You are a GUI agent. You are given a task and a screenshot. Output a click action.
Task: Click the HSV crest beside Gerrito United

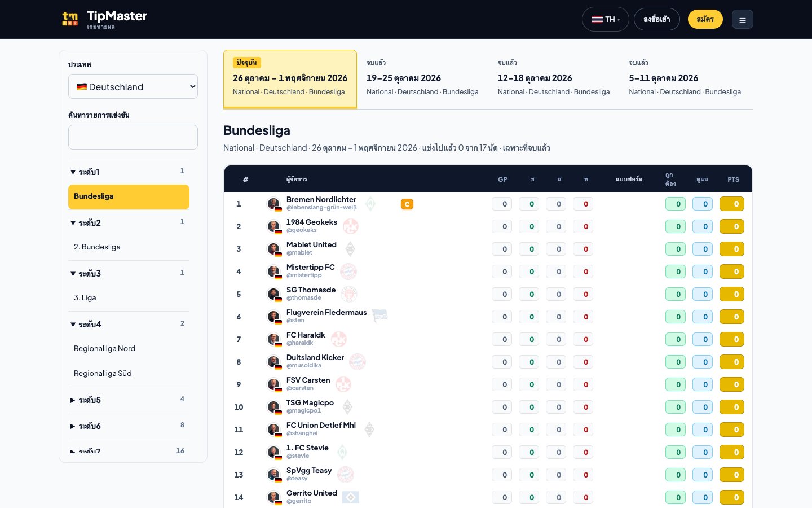[351, 497]
